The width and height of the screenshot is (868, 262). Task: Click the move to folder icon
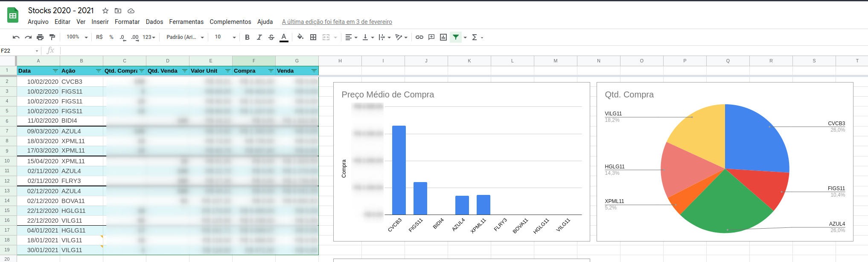click(x=118, y=11)
